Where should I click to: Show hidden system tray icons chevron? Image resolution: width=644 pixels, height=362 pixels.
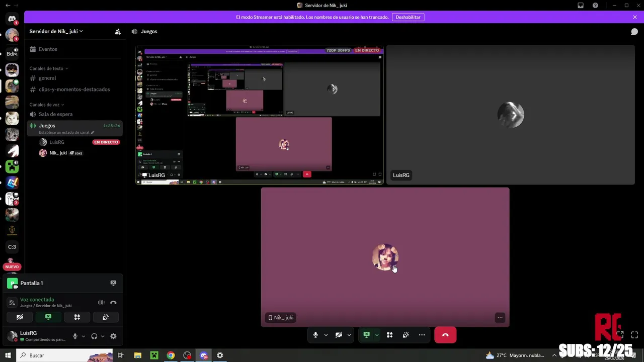point(554,355)
